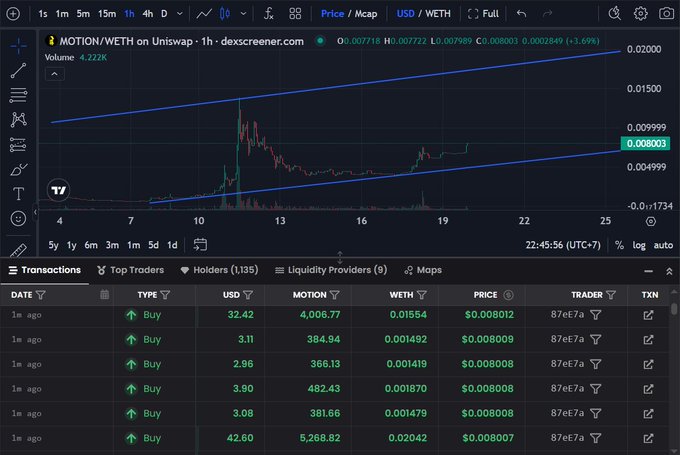Switch chart to Mcap view
The image size is (680, 455).
coord(366,14)
